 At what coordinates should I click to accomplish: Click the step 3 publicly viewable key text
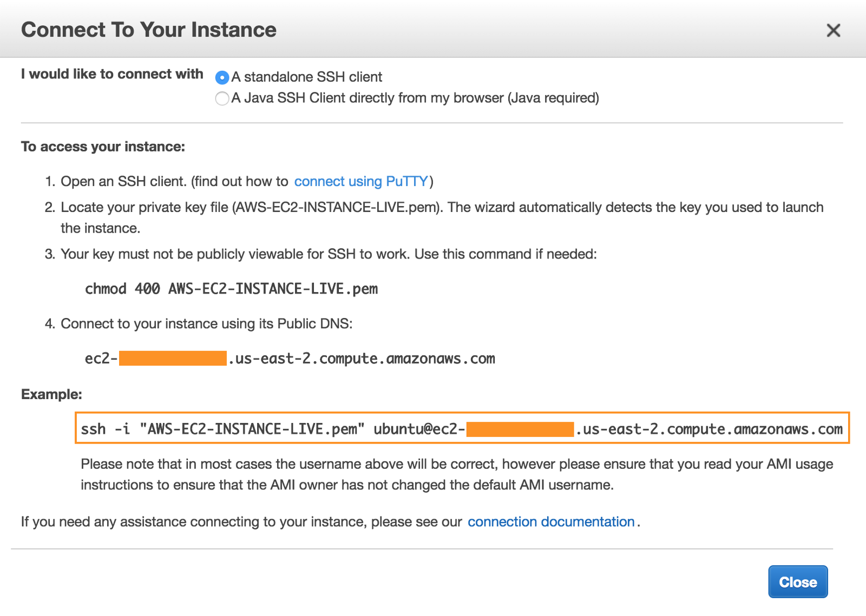click(329, 254)
